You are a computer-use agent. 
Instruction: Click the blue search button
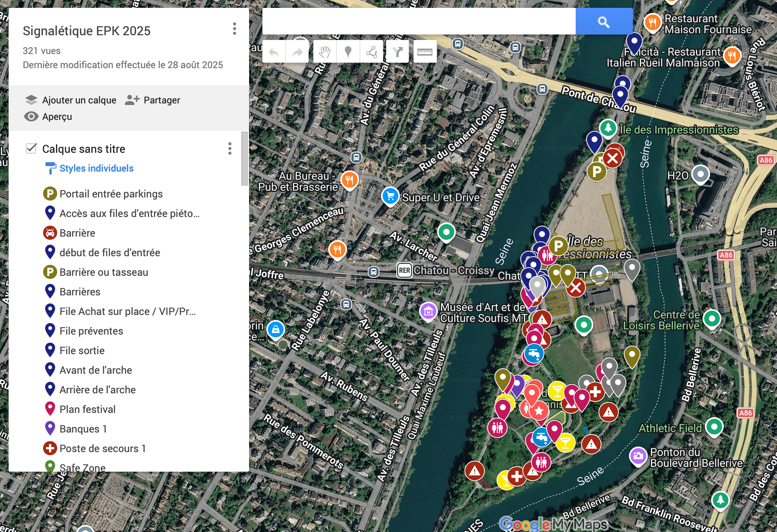click(604, 22)
